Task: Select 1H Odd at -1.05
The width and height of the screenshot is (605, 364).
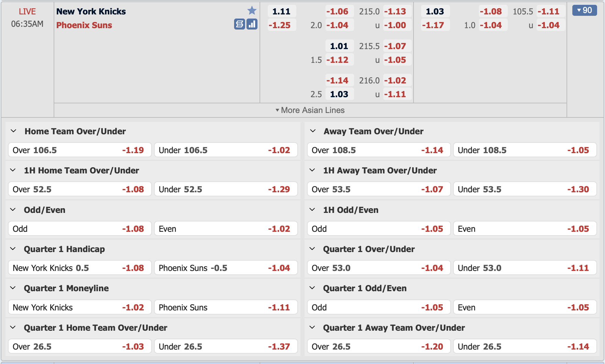Action: 379,229
